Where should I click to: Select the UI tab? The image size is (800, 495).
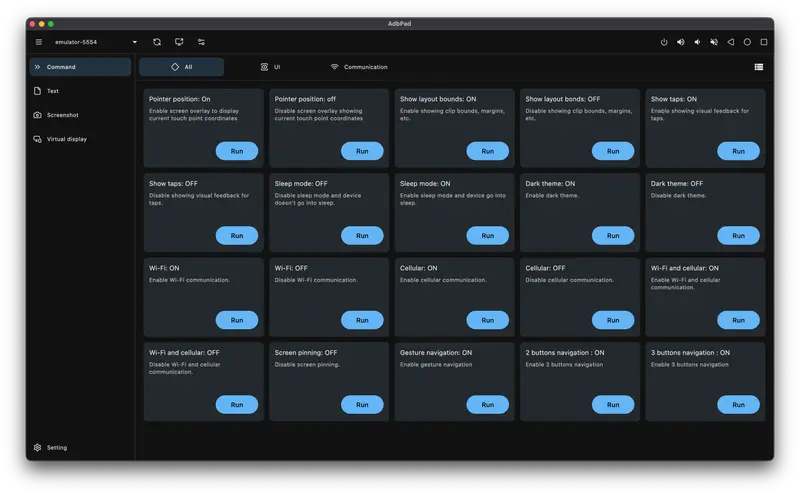(270, 67)
